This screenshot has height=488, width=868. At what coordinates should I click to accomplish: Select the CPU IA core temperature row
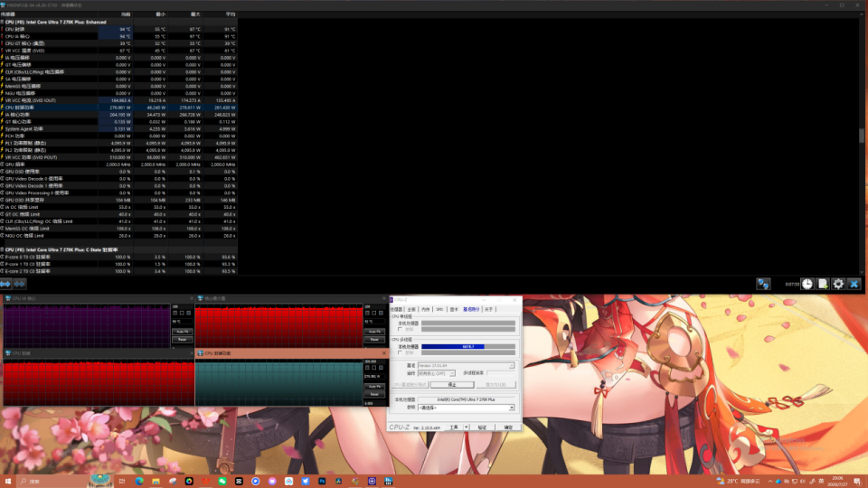[119, 36]
